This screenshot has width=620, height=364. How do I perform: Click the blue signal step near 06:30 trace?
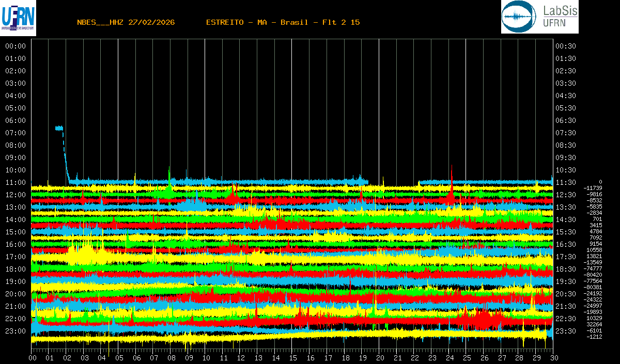59,128
